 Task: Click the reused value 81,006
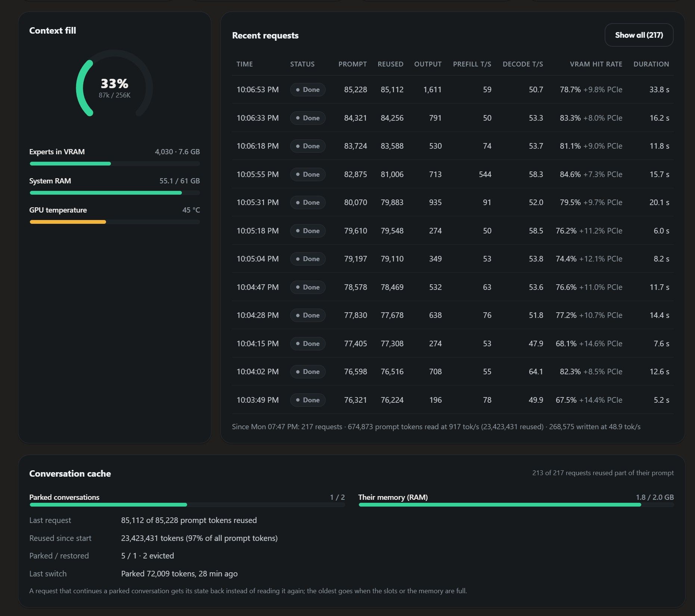coord(392,174)
